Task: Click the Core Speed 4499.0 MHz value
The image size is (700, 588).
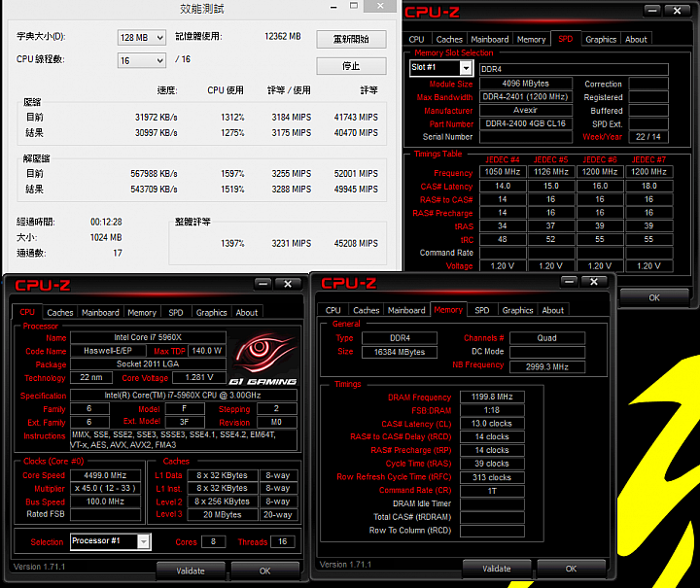Action: coord(105,475)
